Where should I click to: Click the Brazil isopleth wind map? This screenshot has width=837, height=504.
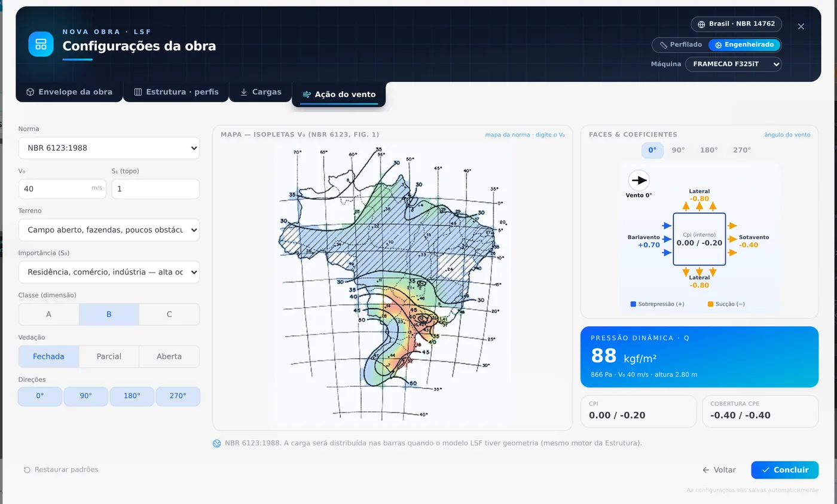tap(393, 283)
